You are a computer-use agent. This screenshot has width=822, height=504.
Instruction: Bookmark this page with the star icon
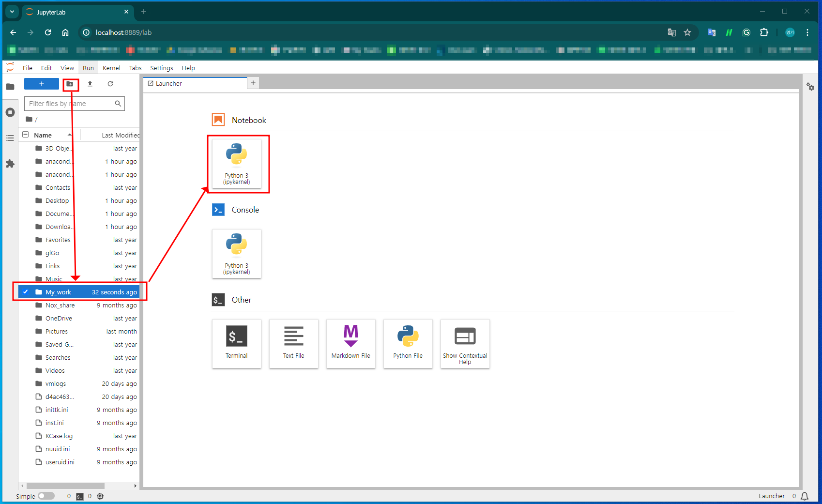pyautogui.click(x=687, y=32)
